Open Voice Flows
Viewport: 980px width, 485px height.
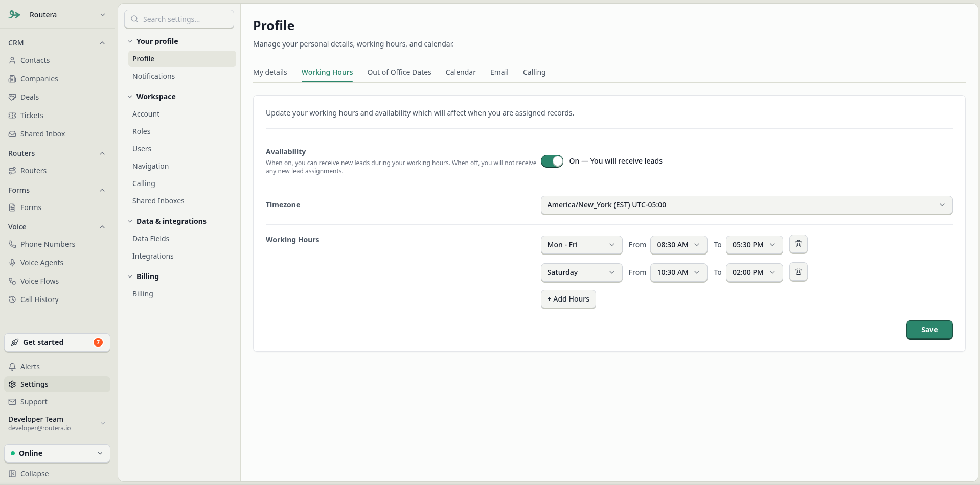coord(57,281)
